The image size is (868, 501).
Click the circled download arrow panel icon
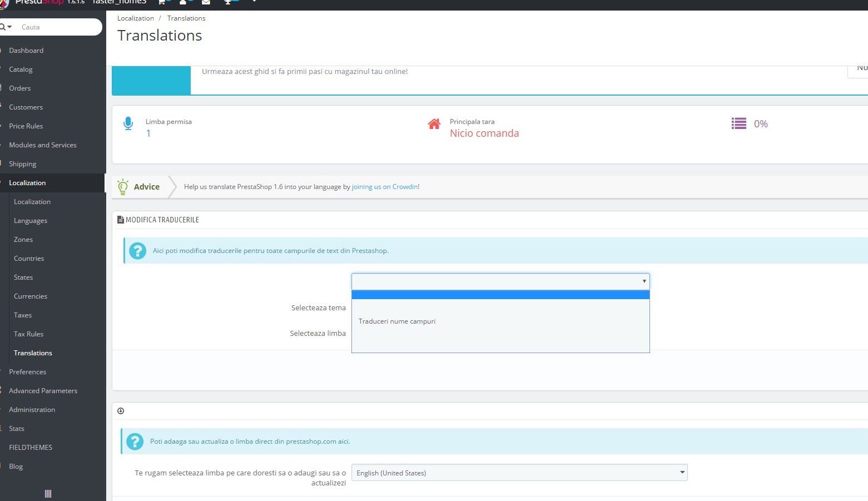(121, 411)
